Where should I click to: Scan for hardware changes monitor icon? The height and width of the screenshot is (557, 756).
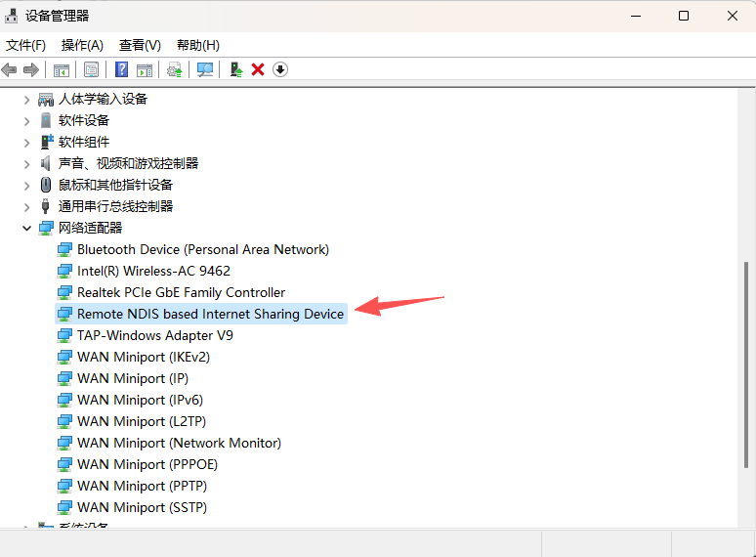[x=205, y=70]
